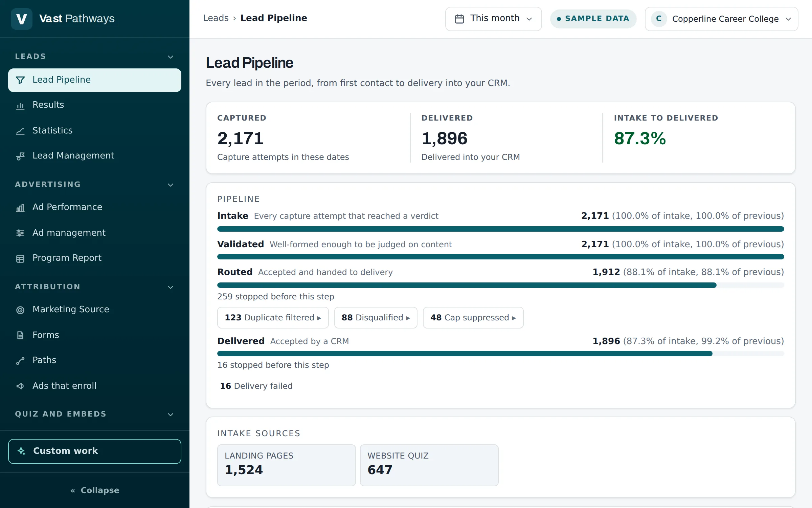Screen dimensions: 812x508
Task: Open the Program Report
Action: (x=95, y=258)
